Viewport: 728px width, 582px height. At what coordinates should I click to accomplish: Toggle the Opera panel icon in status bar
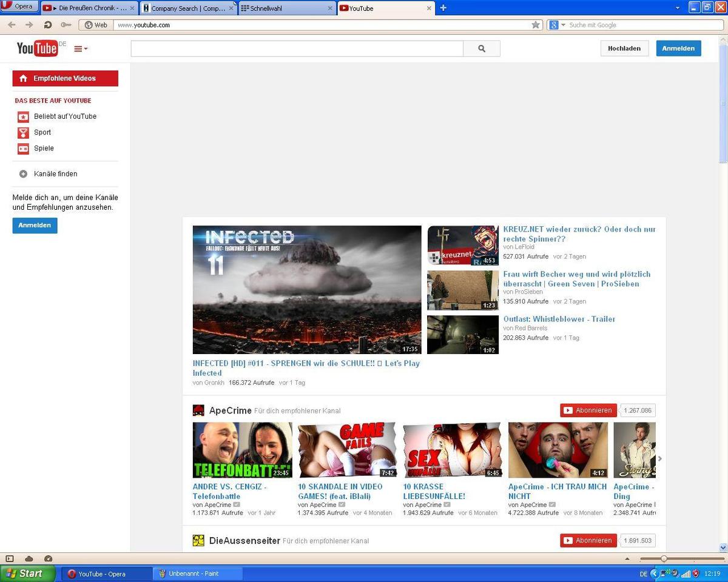click(x=9, y=558)
